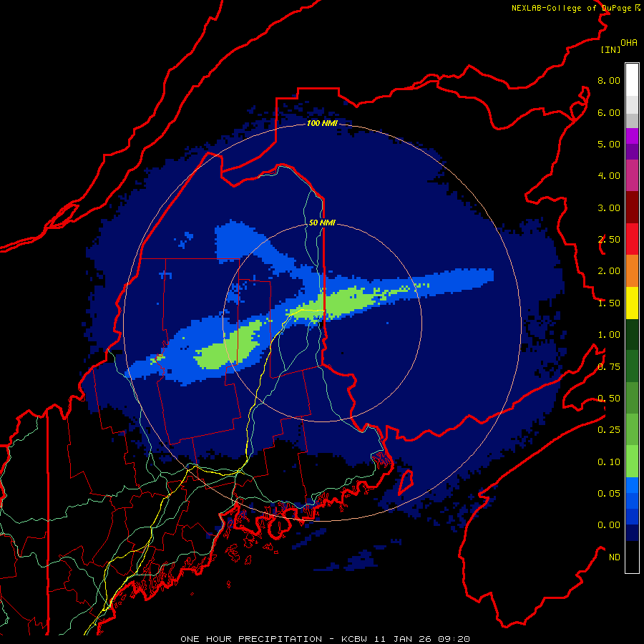
Task: Click the 1.00 legend value
Action: point(609,335)
